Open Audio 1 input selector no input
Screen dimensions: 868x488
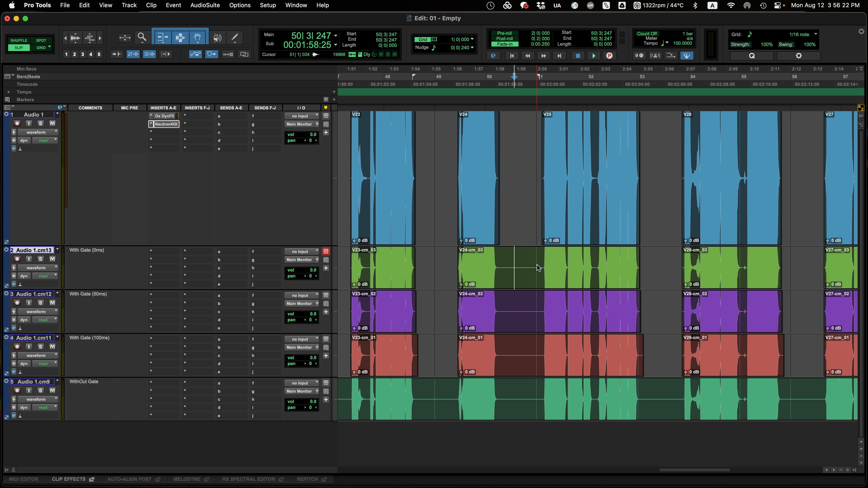click(302, 116)
